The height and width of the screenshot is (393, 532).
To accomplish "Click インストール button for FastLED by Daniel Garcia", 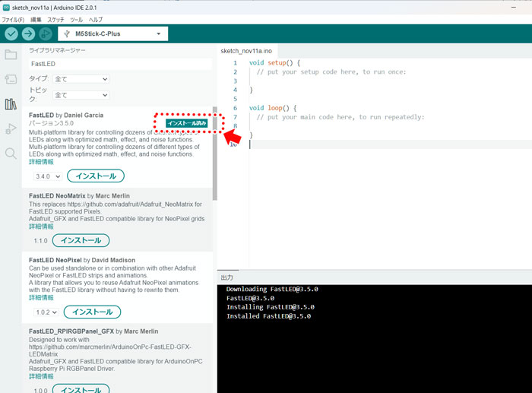I will pos(96,176).
